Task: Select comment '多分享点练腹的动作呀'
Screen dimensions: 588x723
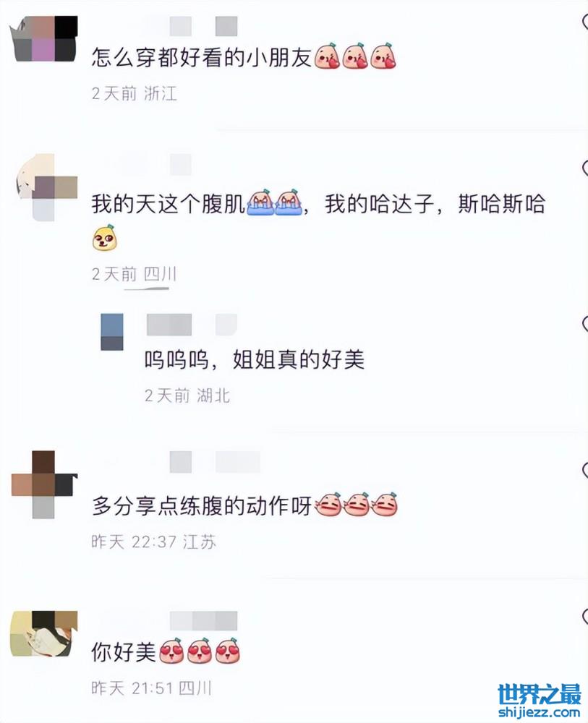Action: (x=203, y=506)
